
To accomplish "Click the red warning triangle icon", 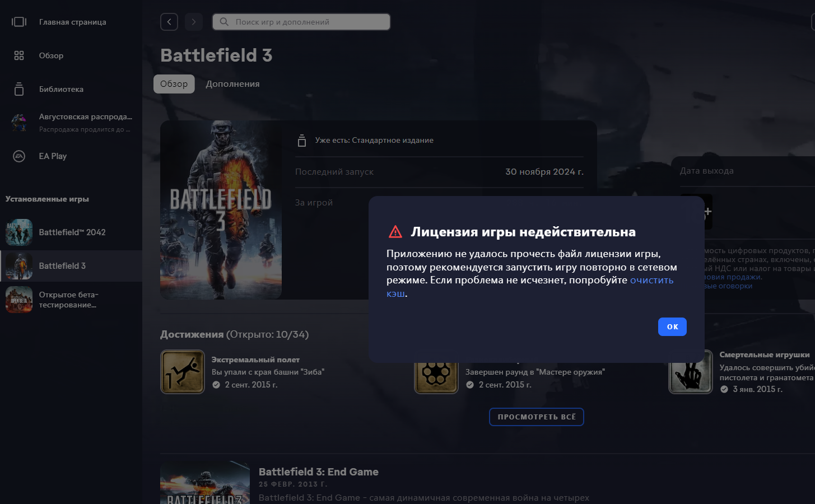I will click(x=395, y=232).
